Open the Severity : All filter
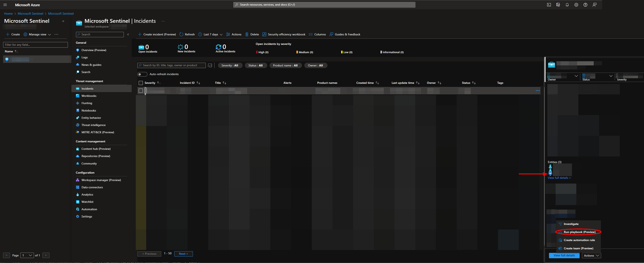This screenshot has width=644, height=263. click(x=230, y=66)
